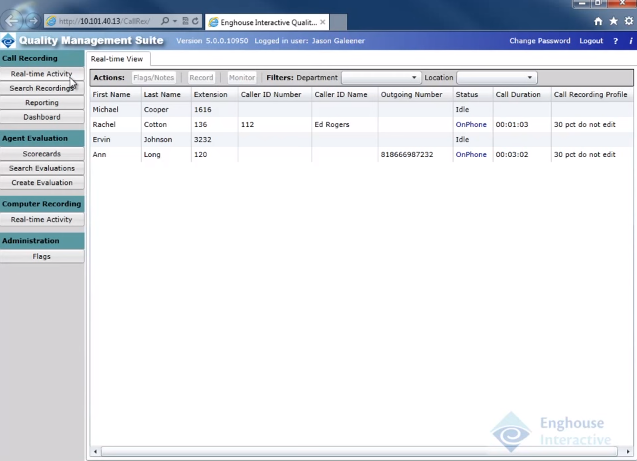Image resolution: width=637 pixels, height=461 pixels.
Task: Open the Location filter dropdown
Action: point(496,78)
